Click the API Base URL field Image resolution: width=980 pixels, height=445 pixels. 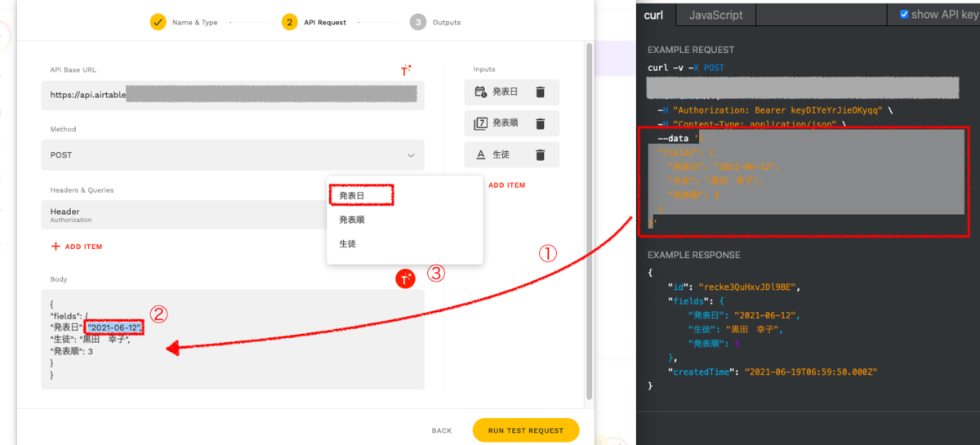[233, 95]
